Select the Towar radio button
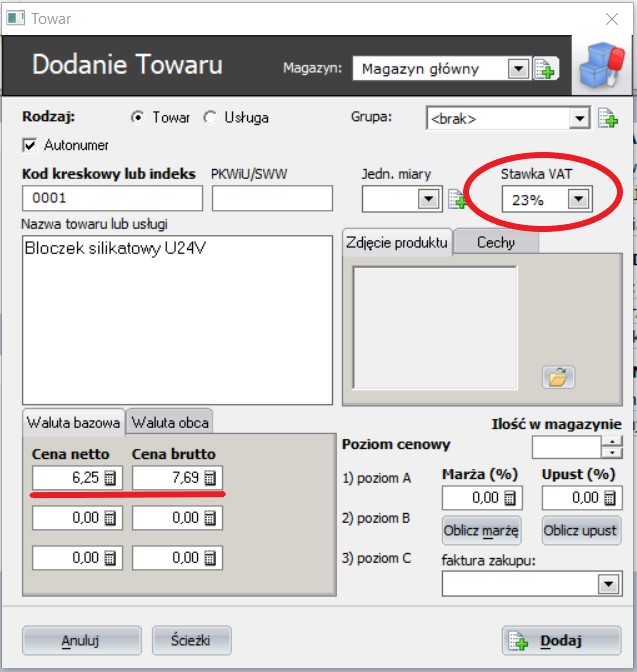Viewport: 637px width, 672px height. (137, 117)
